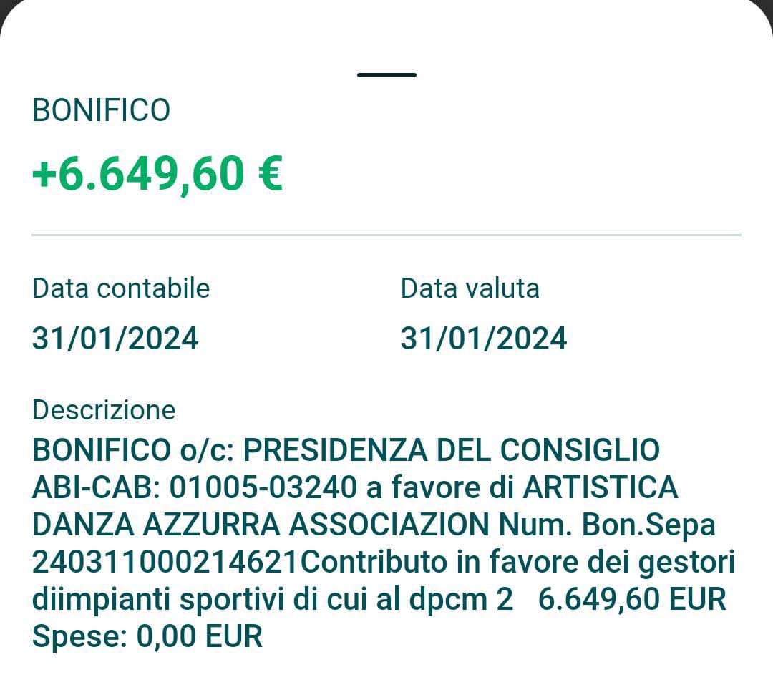Select the Data valuta date 31/01/2024

tap(483, 339)
